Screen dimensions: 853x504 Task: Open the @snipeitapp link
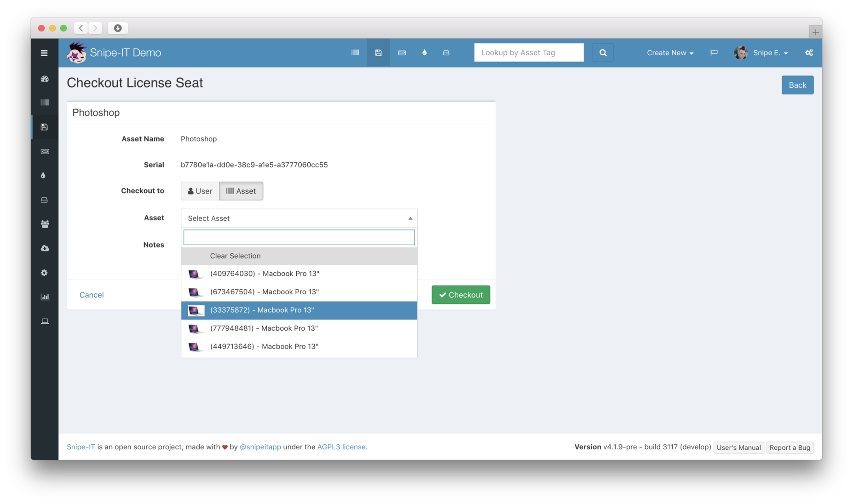pos(260,447)
